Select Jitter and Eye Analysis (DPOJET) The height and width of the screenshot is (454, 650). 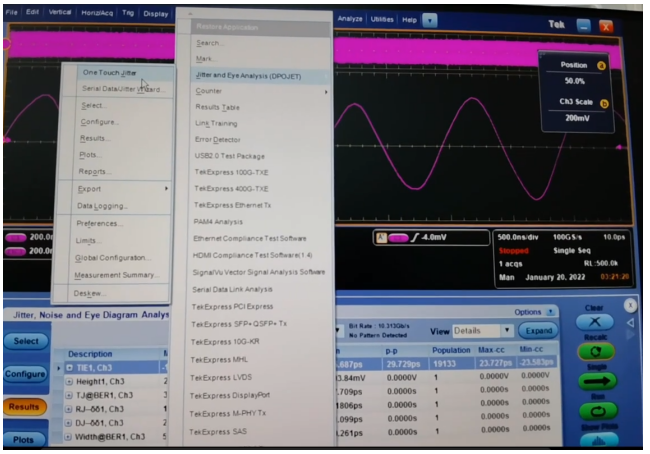pos(248,76)
